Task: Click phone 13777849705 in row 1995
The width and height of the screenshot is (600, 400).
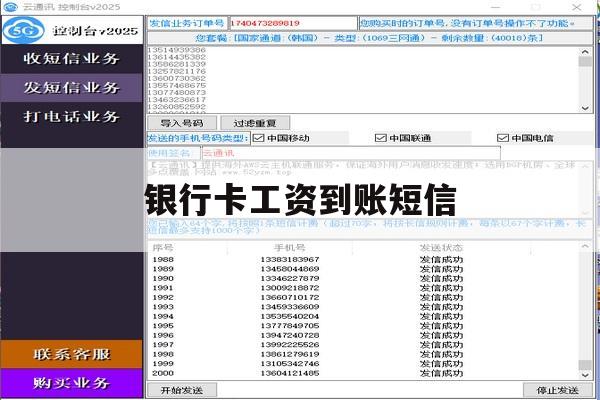Action: (290, 326)
